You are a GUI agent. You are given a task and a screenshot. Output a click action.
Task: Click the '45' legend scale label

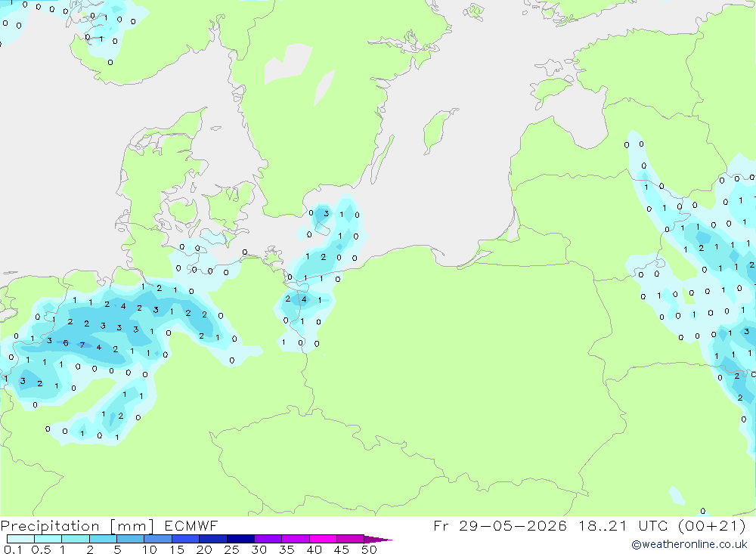342,549
